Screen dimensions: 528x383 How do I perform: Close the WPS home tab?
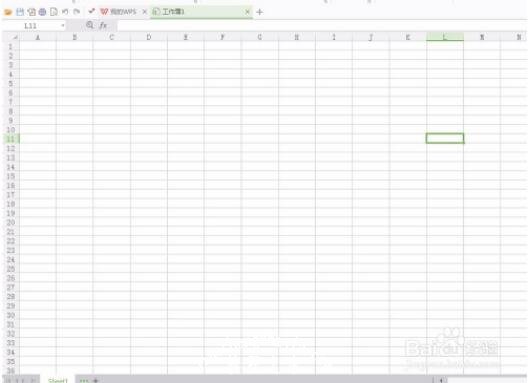pyautogui.click(x=144, y=12)
